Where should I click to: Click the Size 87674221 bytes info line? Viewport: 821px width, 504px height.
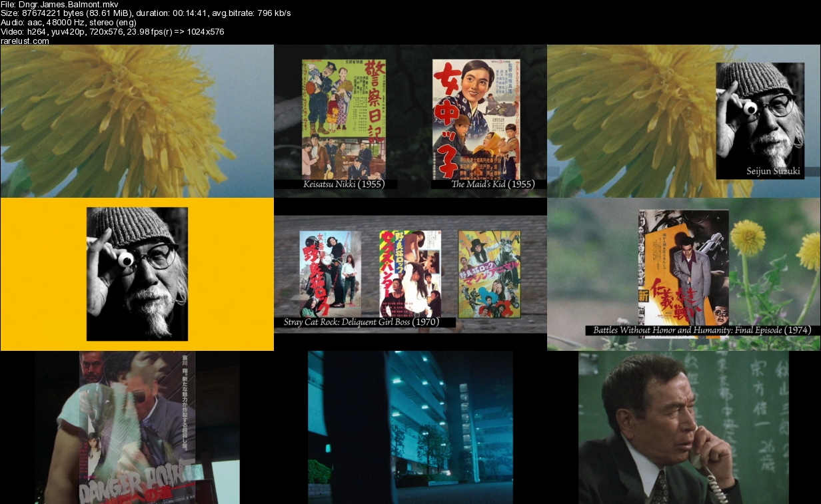point(145,13)
